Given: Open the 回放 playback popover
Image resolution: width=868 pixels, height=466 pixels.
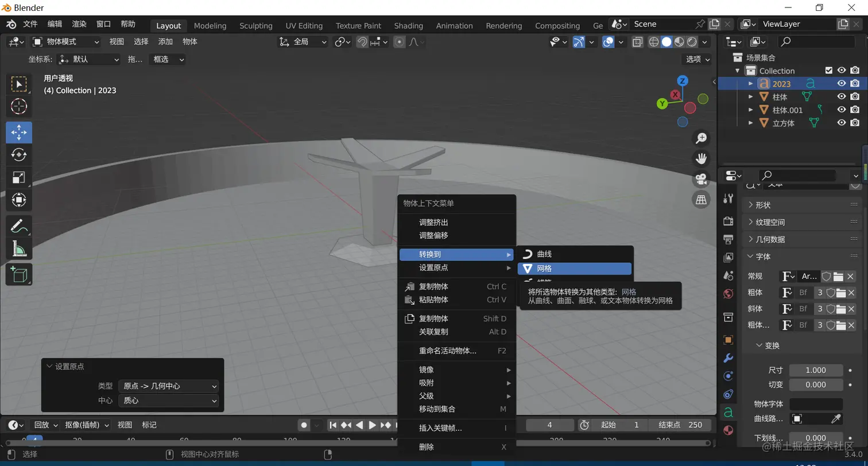Looking at the screenshot, I should click(45, 425).
